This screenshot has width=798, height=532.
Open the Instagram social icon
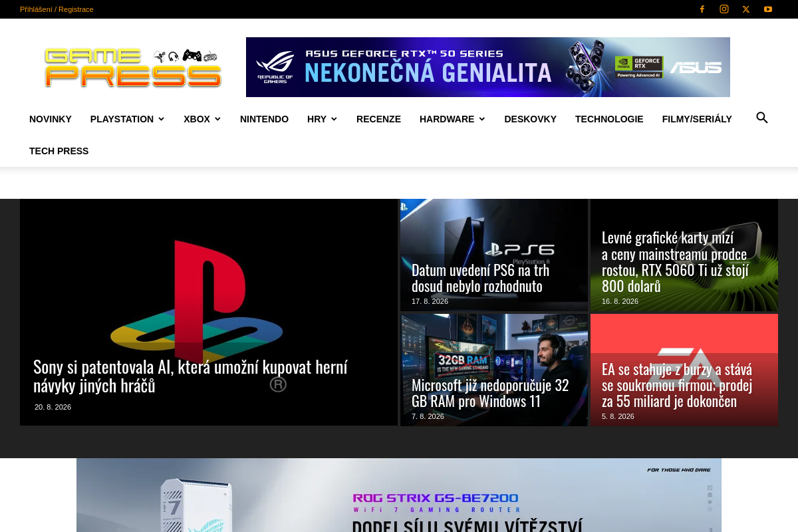tap(724, 9)
